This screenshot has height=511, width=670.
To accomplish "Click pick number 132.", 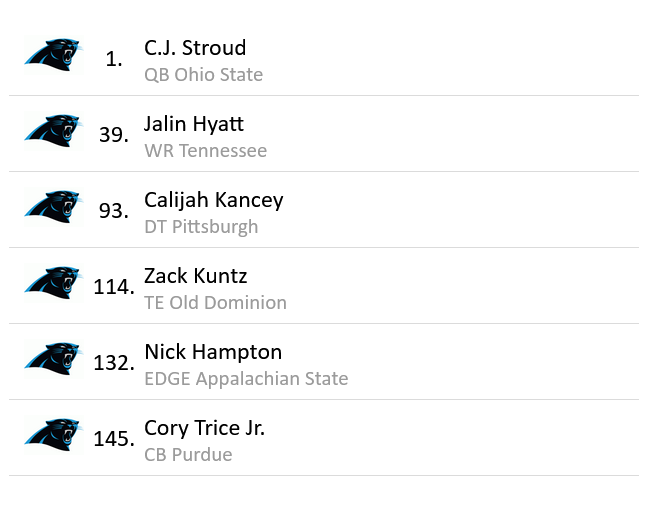I will [113, 363].
